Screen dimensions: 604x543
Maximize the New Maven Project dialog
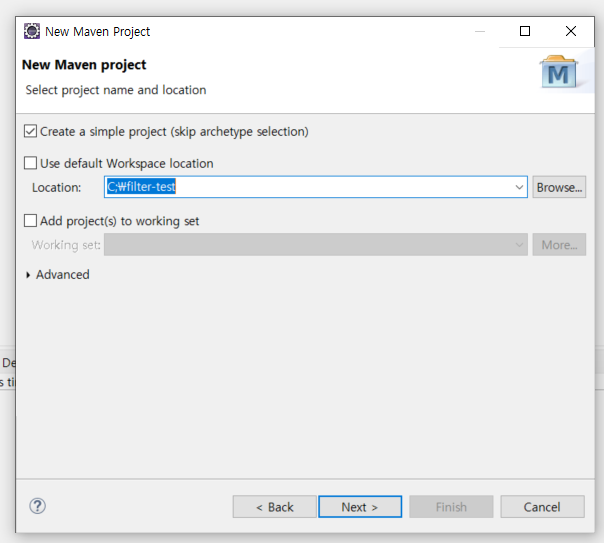[525, 31]
